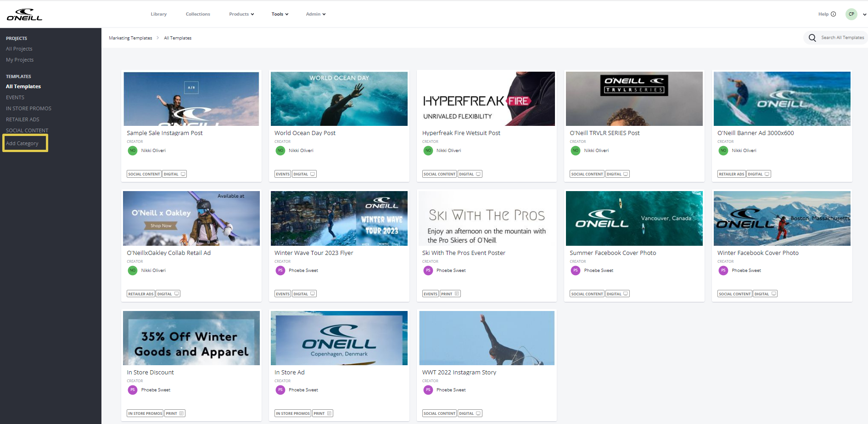The width and height of the screenshot is (868, 424).
Task: Click the O'Neill logo in the header
Action: pos(24,15)
